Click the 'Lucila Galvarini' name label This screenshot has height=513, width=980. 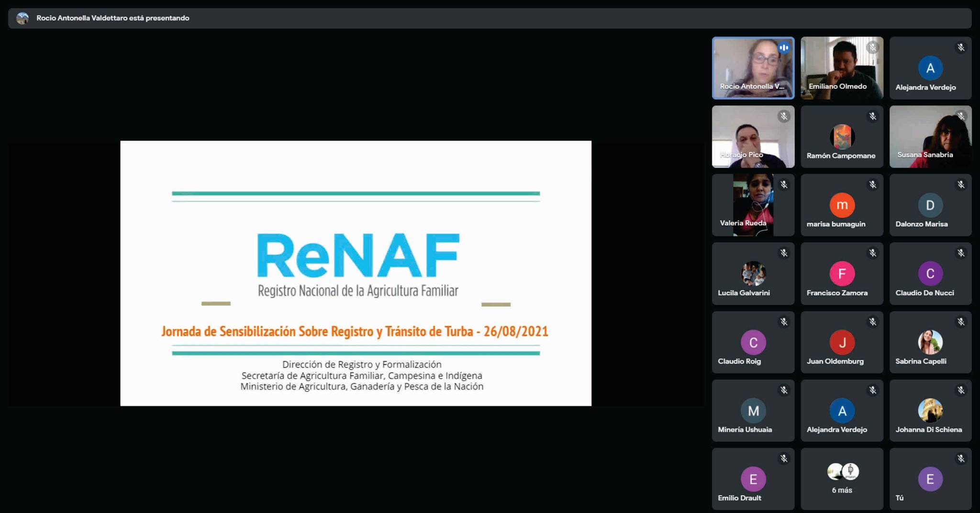click(744, 293)
